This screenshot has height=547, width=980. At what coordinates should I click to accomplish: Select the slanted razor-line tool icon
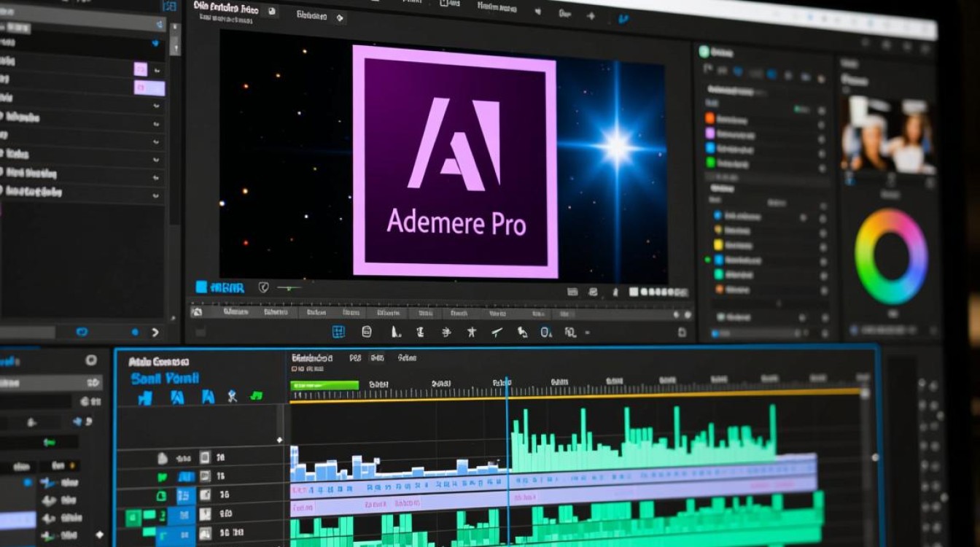(497, 333)
